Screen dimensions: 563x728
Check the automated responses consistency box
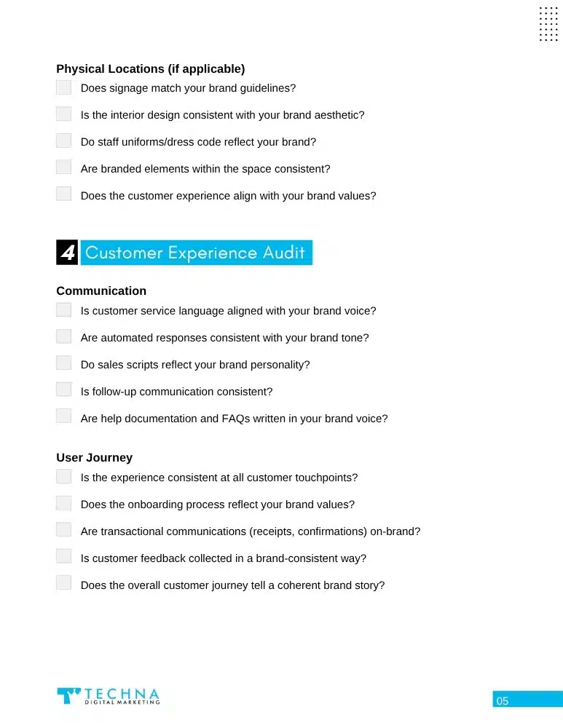64,337
